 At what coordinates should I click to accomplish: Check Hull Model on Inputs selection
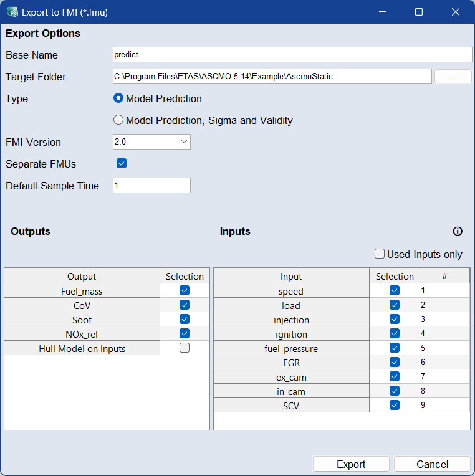pos(185,348)
